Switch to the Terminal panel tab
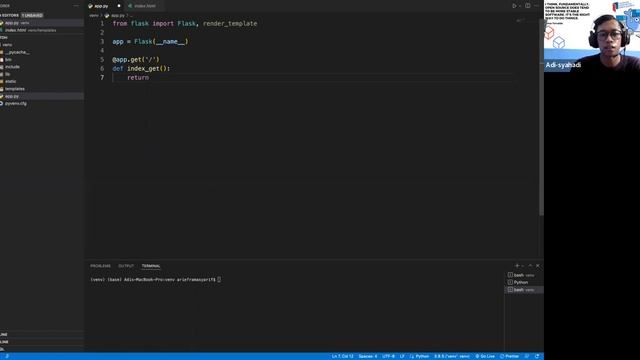Image resolution: width=640 pixels, height=360 pixels. pyautogui.click(x=151, y=266)
